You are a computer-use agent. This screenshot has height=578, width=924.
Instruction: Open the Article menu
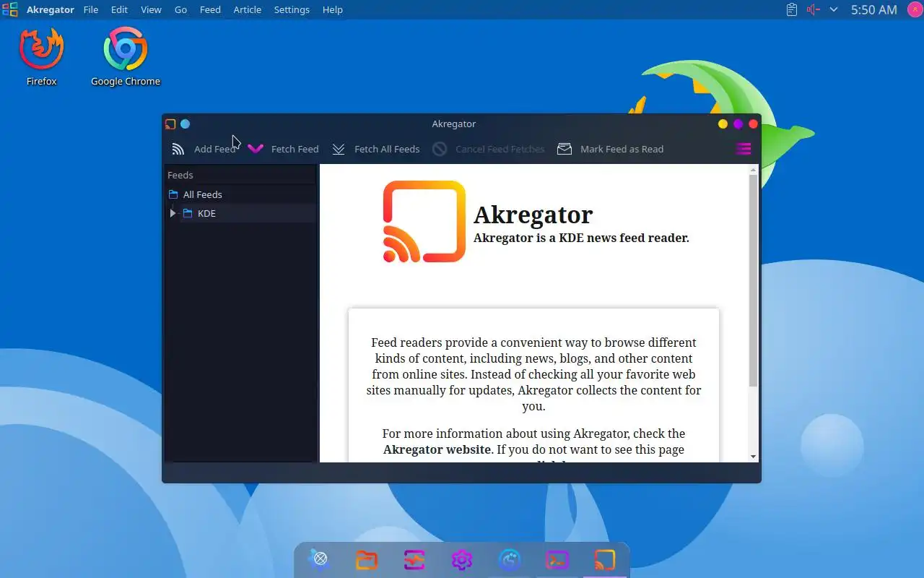(x=248, y=9)
